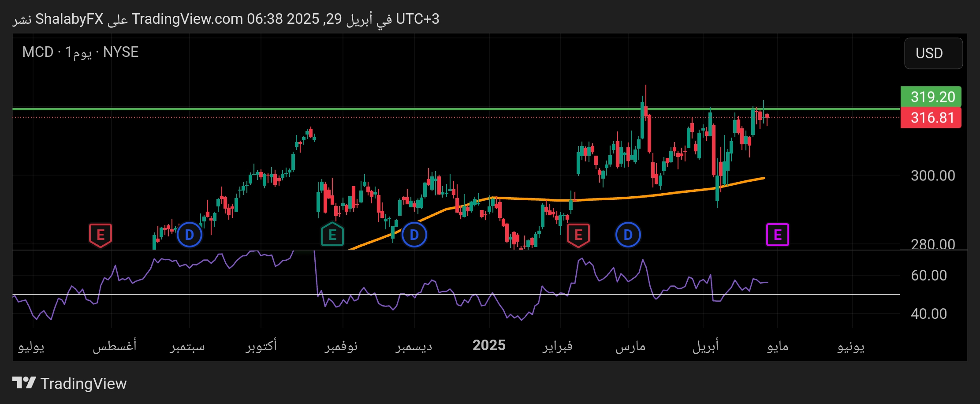Screen dimensions: 980x404
Task: Click the أغسطس month label on time axis
Action: point(115,345)
